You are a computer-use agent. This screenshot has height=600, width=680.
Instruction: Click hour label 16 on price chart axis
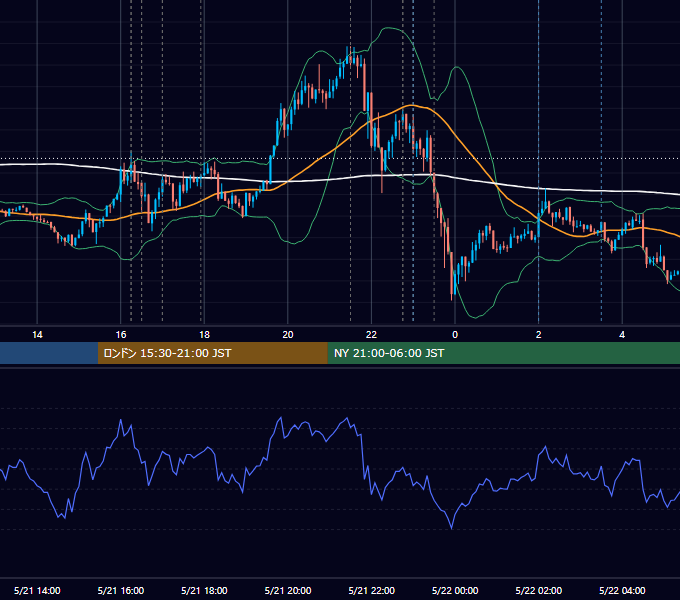click(x=121, y=335)
